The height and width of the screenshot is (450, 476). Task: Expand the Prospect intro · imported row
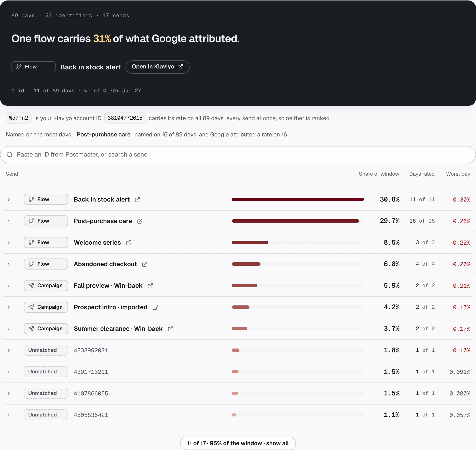pyautogui.click(x=9, y=307)
